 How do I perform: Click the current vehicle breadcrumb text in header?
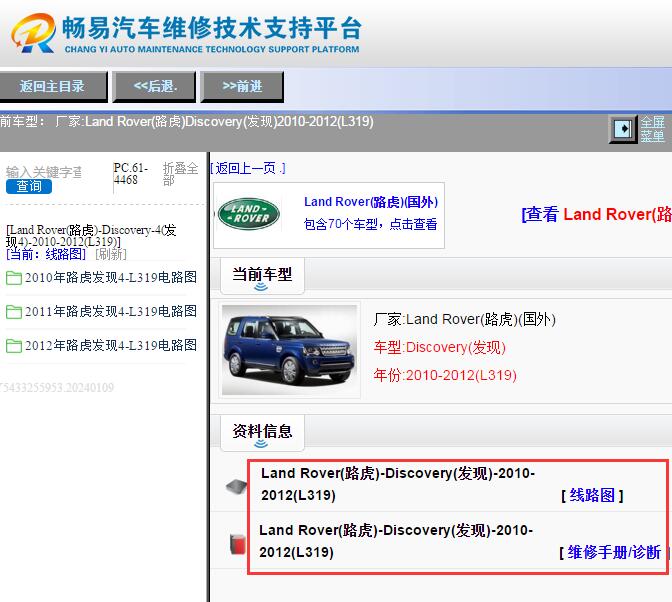pos(186,122)
